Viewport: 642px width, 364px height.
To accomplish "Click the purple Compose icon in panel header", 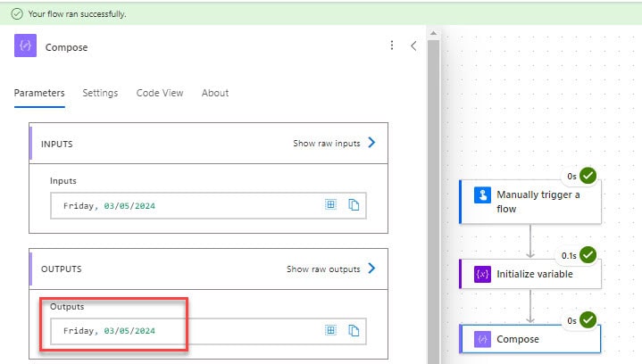I will point(25,45).
